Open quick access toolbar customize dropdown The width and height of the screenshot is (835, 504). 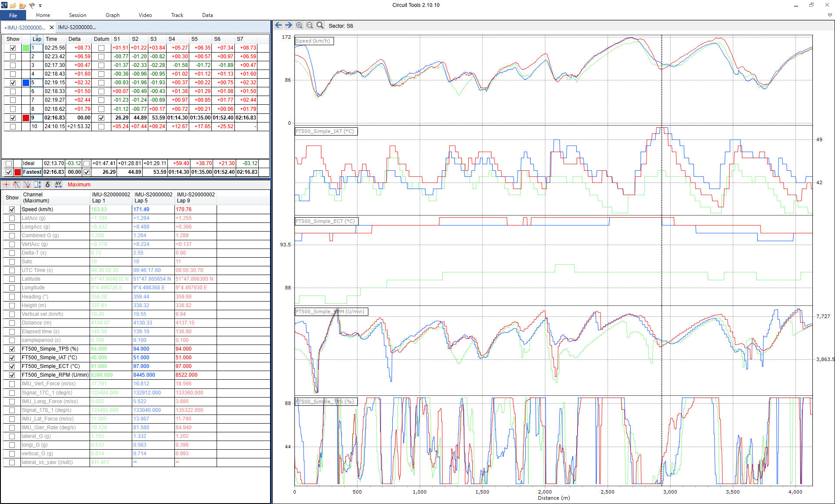click(x=40, y=6)
